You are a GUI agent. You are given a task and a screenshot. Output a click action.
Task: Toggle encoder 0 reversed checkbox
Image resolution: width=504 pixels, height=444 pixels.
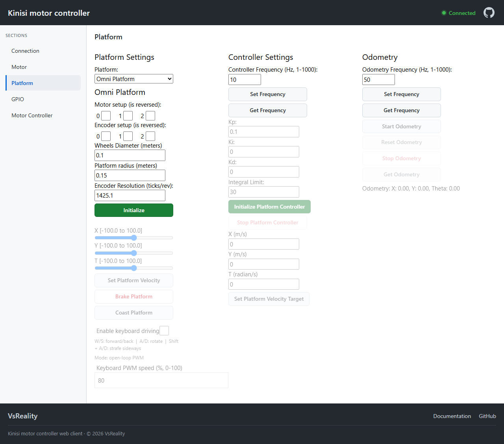point(106,136)
